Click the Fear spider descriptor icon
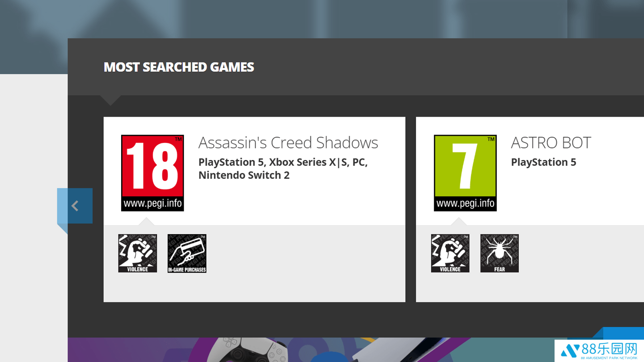The height and width of the screenshot is (362, 644). pos(499,253)
